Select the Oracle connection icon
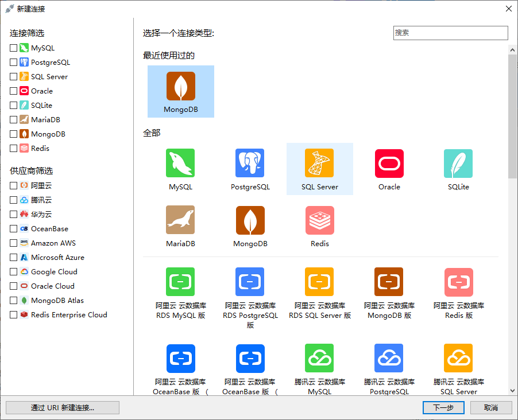The image size is (518, 420). pyautogui.click(x=389, y=163)
